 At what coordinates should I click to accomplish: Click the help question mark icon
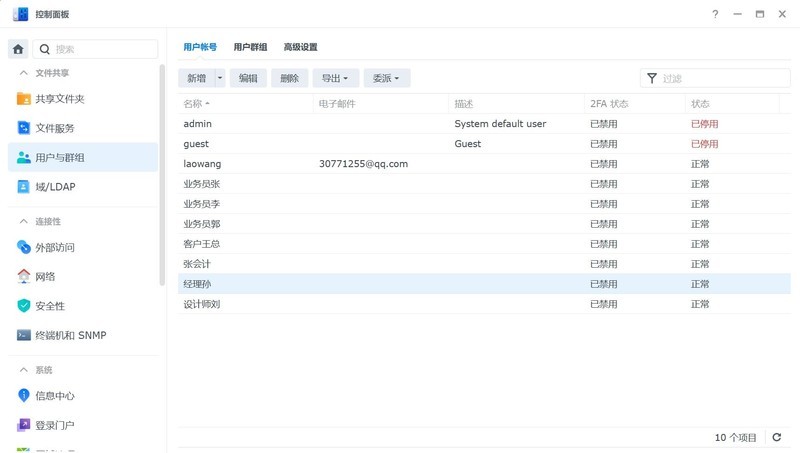click(715, 14)
